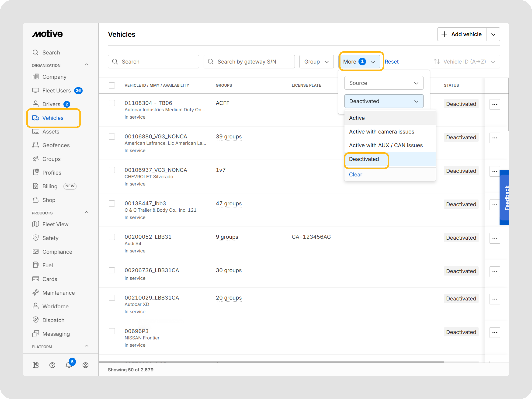
Task: Click the map book icon in bottom bar
Action: [x=36, y=365]
